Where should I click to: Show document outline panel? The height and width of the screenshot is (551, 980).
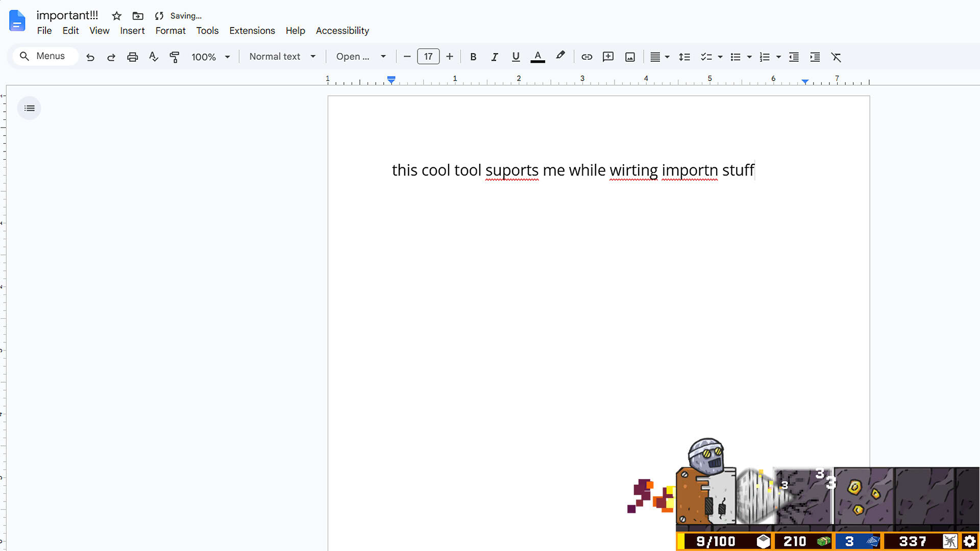point(29,108)
